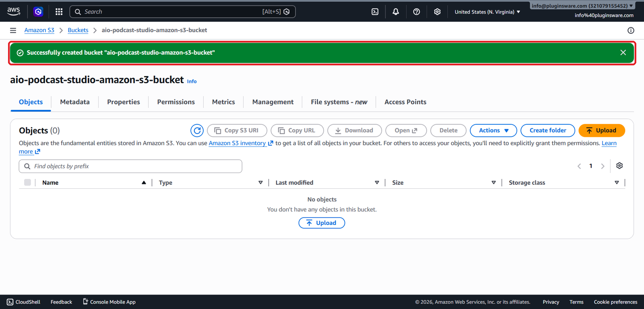Screen dimensions: 644x309
Task: Switch to the File systems - new tab
Action: point(339,102)
